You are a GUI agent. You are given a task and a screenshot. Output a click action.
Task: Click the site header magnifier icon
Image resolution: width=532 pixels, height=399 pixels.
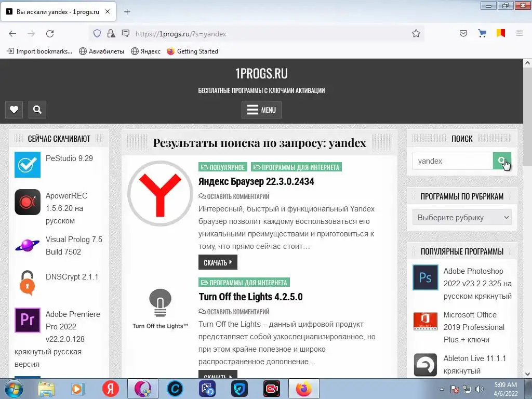click(x=37, y=110)
